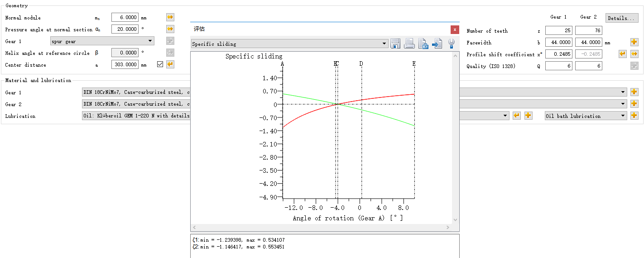Click the 'Profile shift coefficient' label

coord(500,54)
